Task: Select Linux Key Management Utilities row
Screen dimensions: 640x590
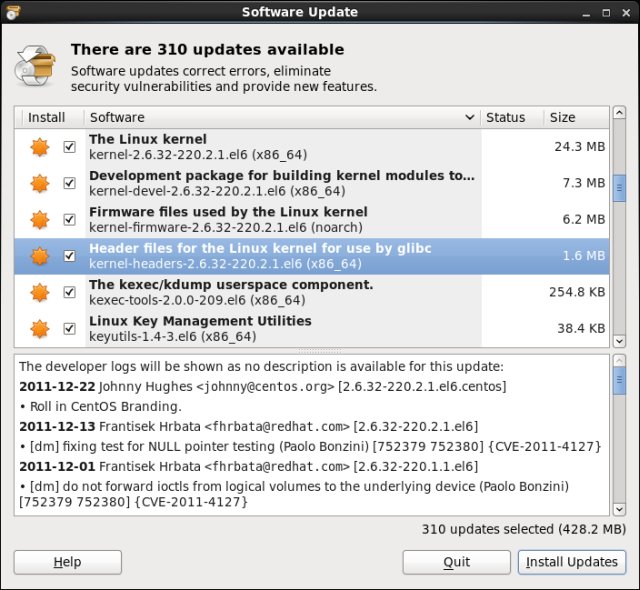Action: pyautogui.click(x=312, y=328)
